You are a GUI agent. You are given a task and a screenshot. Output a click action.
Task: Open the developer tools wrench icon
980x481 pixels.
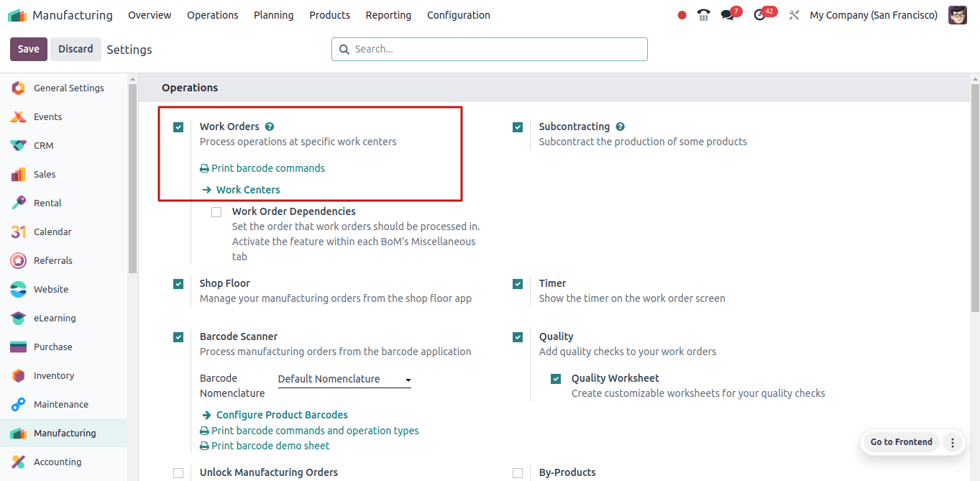794,15
